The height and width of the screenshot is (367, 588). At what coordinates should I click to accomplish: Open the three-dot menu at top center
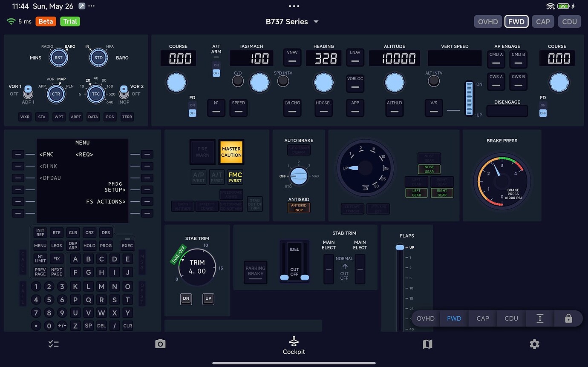click(294, 6)
